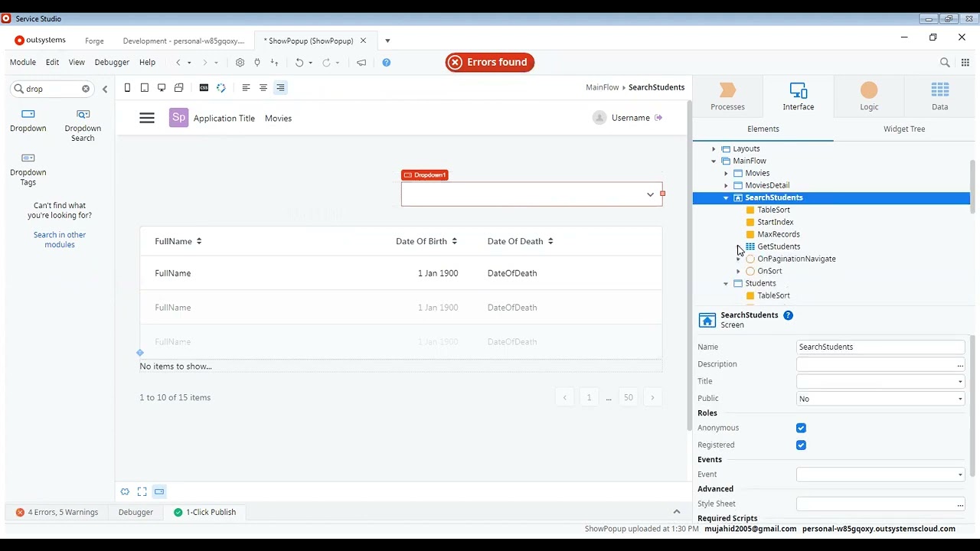Click the align left icon
The image size is (980, 551).
[x=246, y=88]
